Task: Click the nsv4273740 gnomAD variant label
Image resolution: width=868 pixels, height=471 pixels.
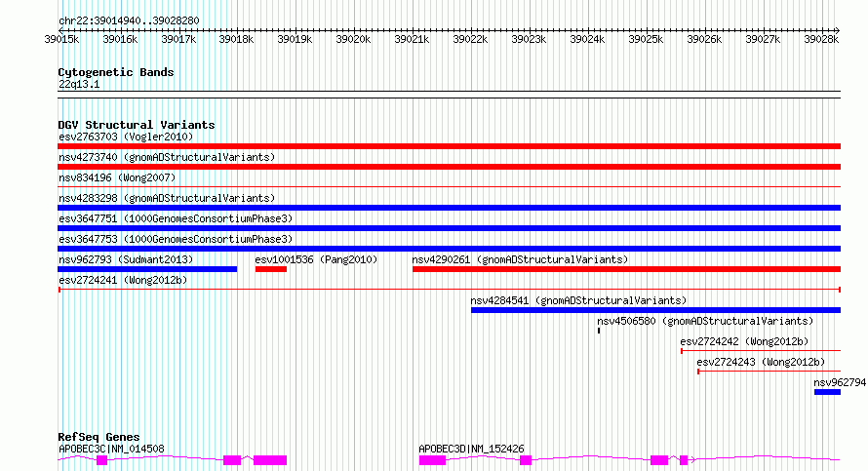Action: [x=167, y=157]
